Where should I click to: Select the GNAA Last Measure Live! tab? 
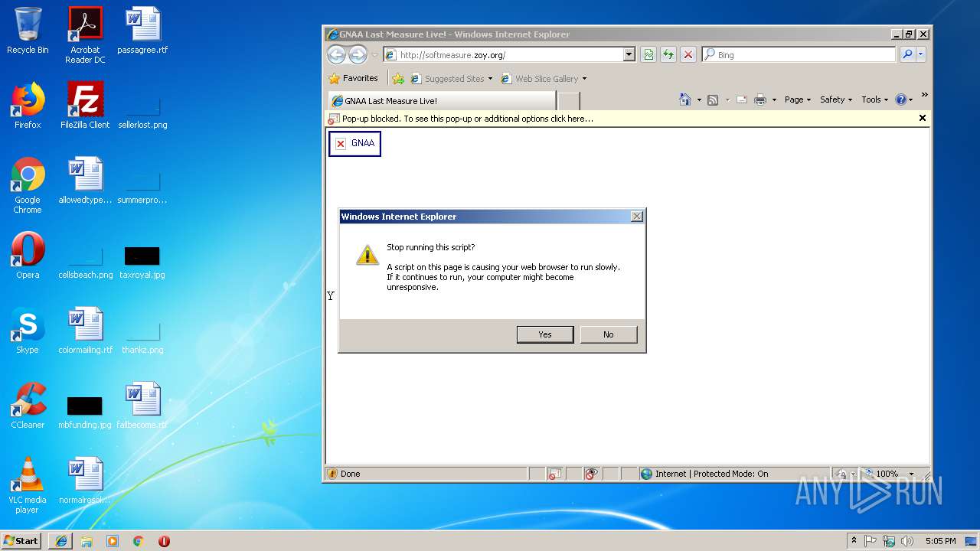pos(442,101)
